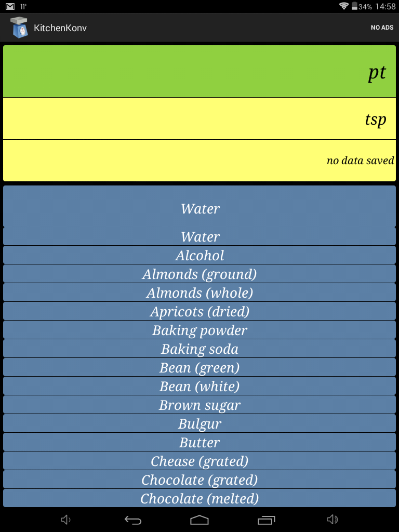399x532 pixels.
Task: Select Baking powder from the list
Action: click(x=199, y=330)
